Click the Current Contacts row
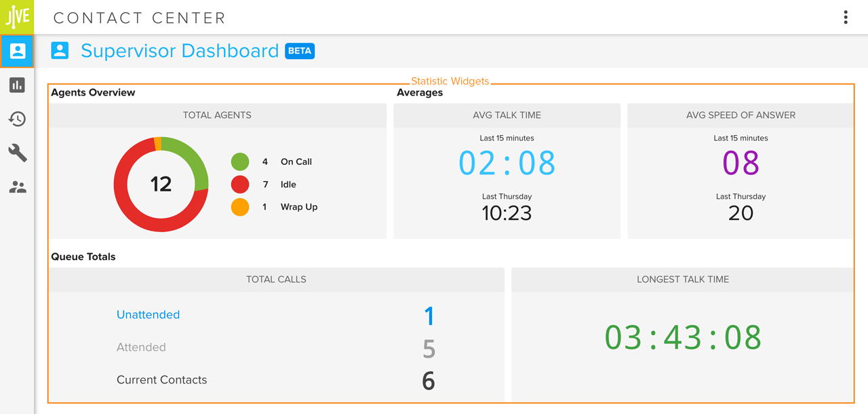 click(161, 379)
